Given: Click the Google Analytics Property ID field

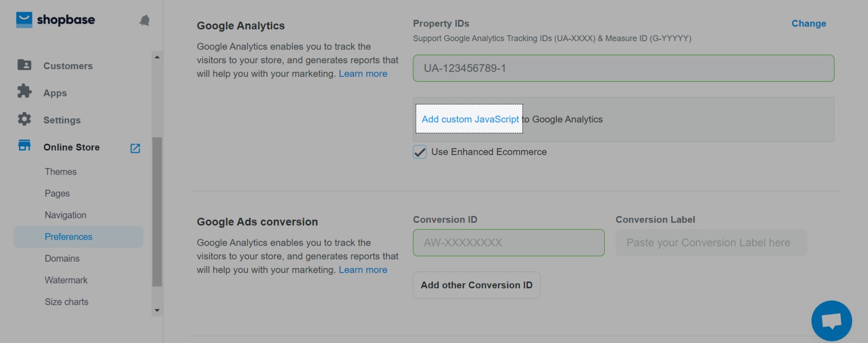Looking at the screenshot, I should pyautogui.click(x=623, y=68).
